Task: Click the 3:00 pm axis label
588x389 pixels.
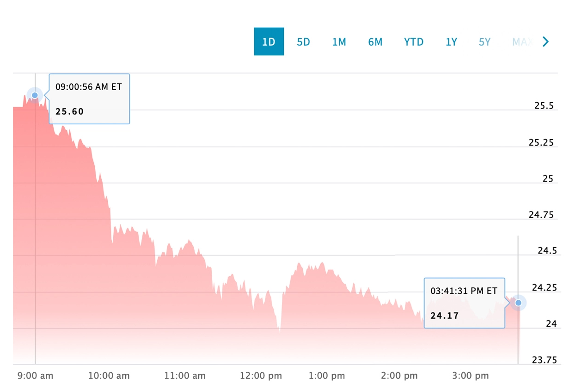Action: (x=470, y=376)
